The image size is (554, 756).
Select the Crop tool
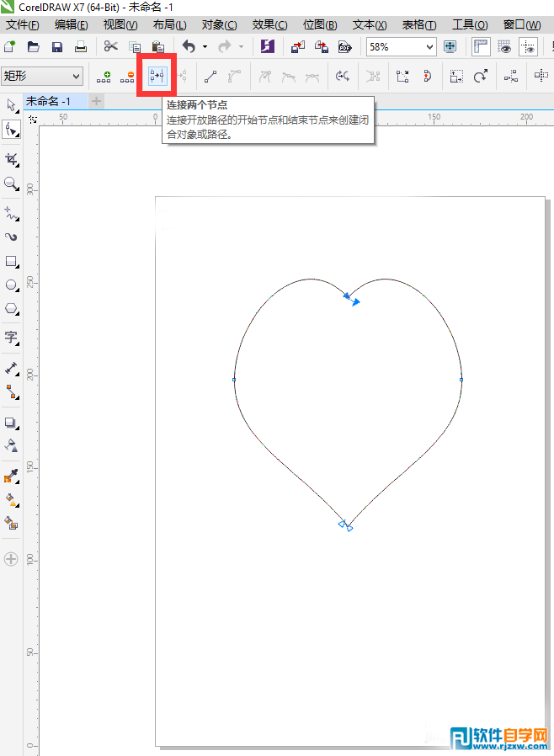tap(12, 159)
